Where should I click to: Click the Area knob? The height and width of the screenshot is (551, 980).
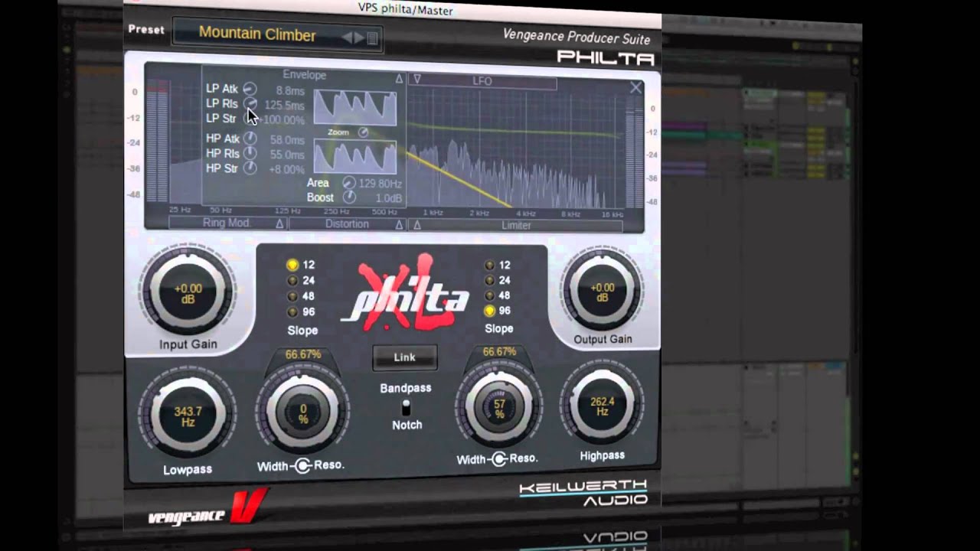[349, 183]
